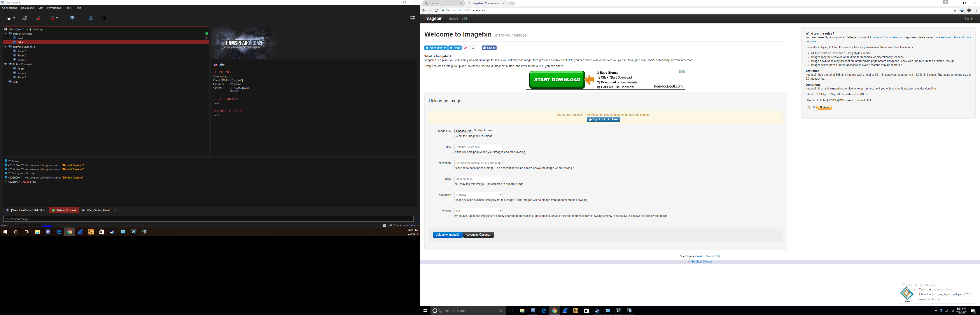Toggle TeamSpeak away status icon
This screenshot has height=315, width=980.
(9, 18)
